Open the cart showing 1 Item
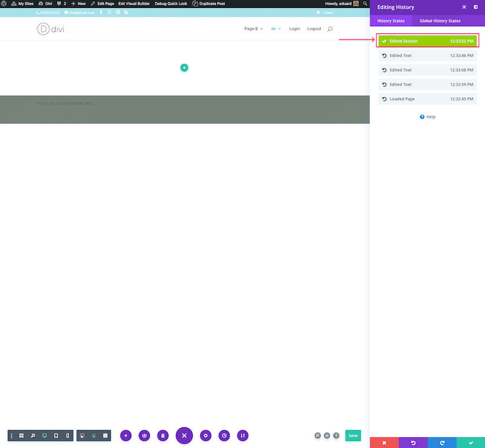The width and height of the screenshot is (485, 448). (324, 13)
